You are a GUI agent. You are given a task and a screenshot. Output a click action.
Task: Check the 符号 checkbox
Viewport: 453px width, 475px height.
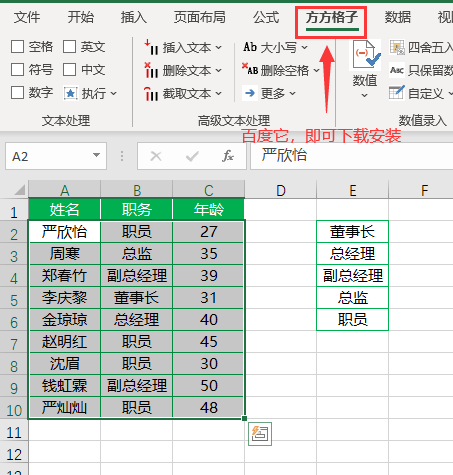point(17,70)
